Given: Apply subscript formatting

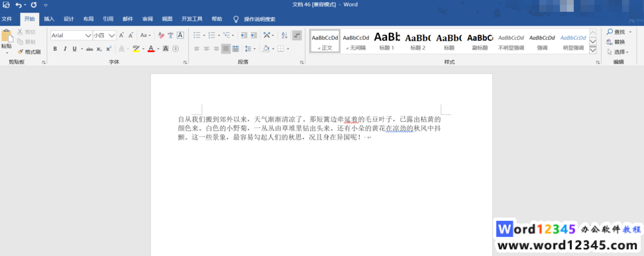Looking at the screenshot, I should click(99, 49).
